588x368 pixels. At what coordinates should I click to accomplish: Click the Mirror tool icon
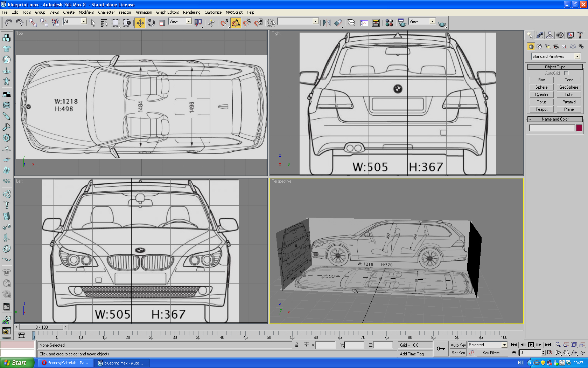(x=327, y=23)
